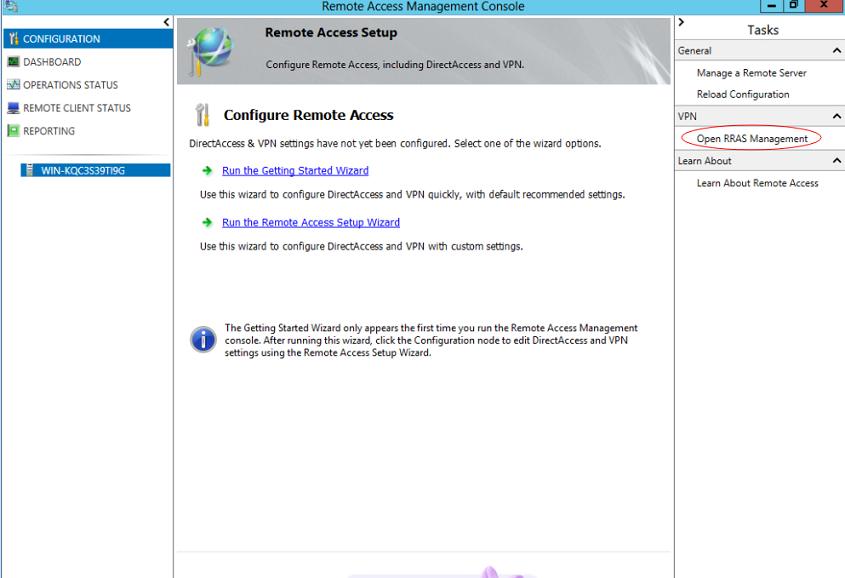Viewport: 845px width, 578px height.
Task: Select Operations Status in navigation
Action: coord(70,85)
